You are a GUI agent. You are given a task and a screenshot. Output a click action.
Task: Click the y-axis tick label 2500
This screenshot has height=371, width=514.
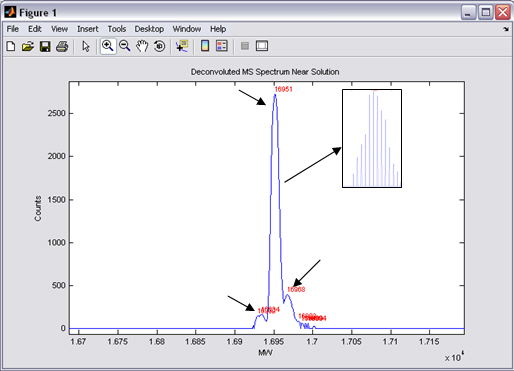[x=56, y=113]
